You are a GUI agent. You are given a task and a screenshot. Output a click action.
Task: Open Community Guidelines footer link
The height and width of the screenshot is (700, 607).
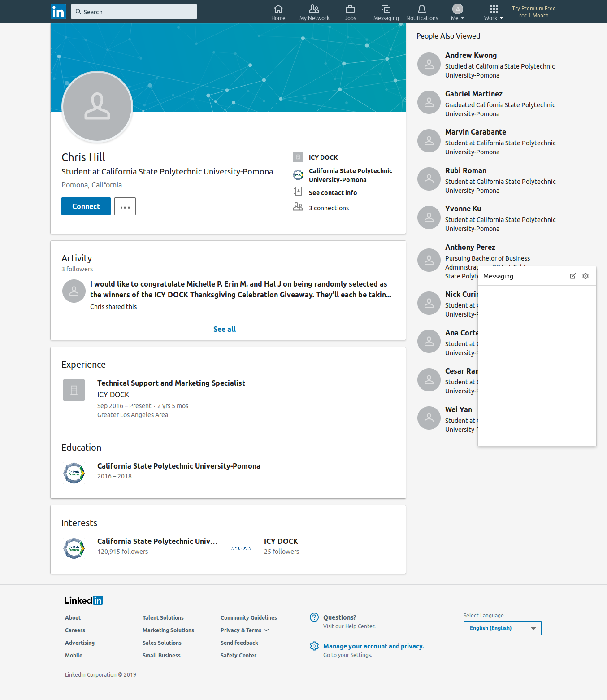(249, 617)
